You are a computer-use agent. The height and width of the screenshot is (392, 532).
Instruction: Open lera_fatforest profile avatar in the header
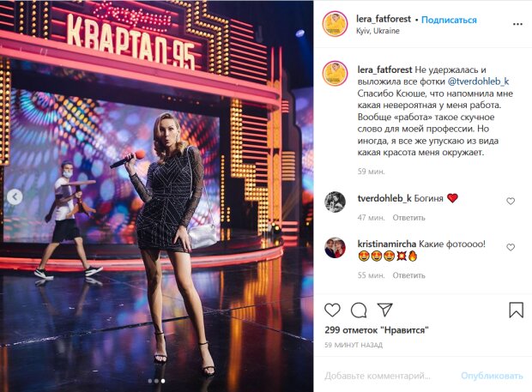point(336,24)
